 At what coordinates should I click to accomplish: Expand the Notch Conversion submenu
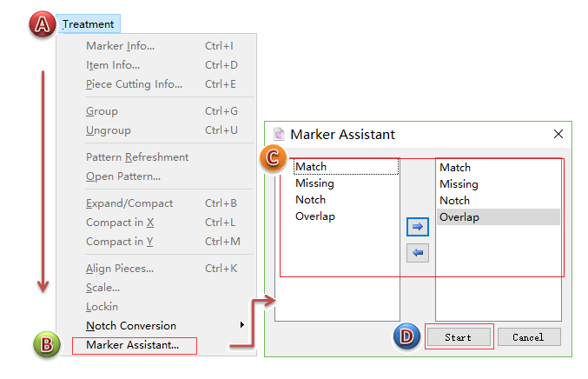(130, 326)
